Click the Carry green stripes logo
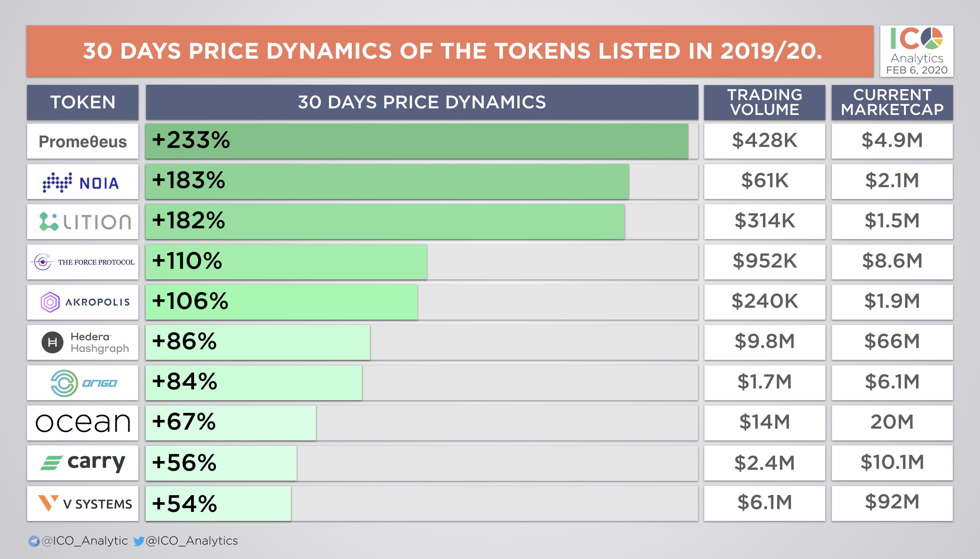 (52, 463)
